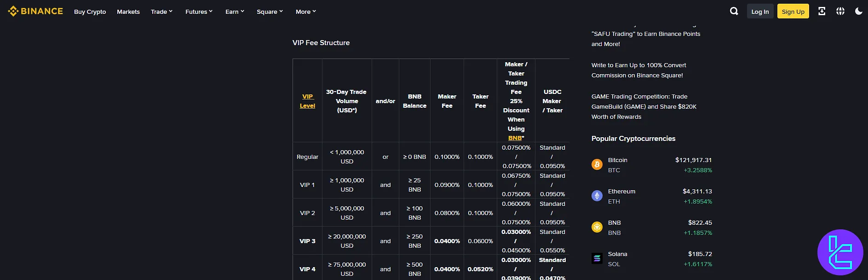Click Maker Fee column header
This screenshot has width=868, height=280.
(447, 101)
